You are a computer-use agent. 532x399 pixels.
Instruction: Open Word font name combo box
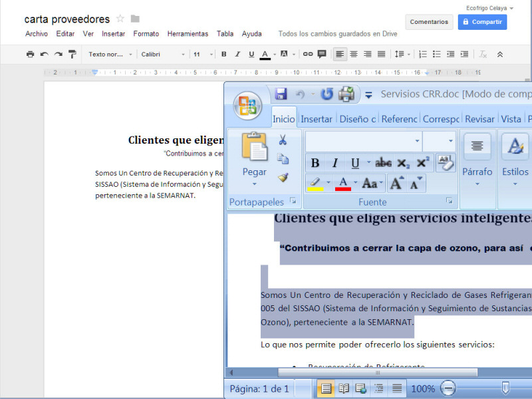pos(364,141)
